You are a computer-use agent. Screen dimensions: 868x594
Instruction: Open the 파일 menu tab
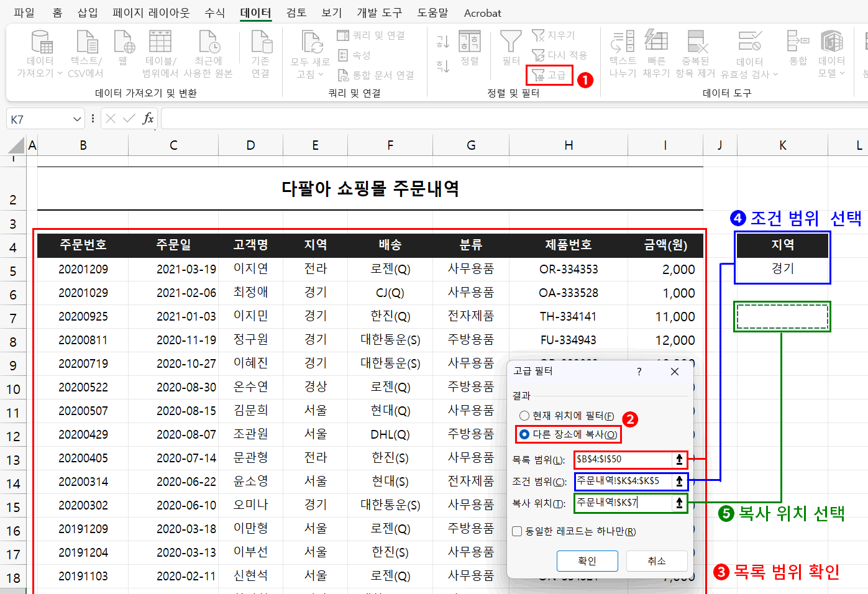point(24,12)
